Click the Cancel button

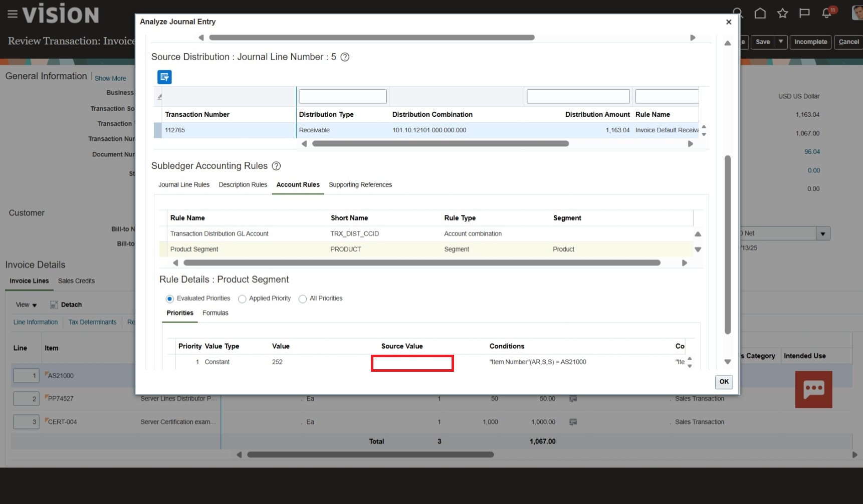pyautogui.click(x=848, y=42)
